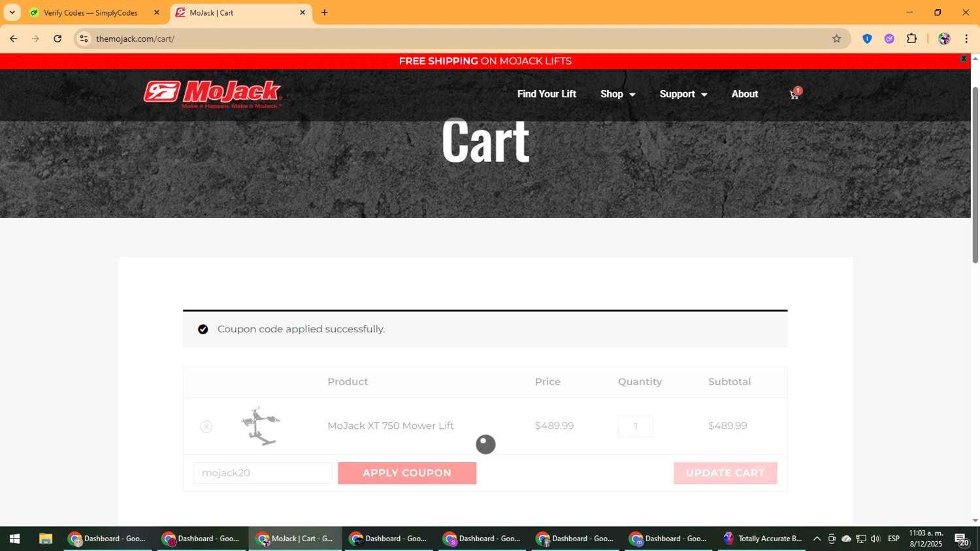Image resolution: width=980 pixels, height=551 pixels.
Task: Close the free shipping banner
Action: [x=964, y=59]
